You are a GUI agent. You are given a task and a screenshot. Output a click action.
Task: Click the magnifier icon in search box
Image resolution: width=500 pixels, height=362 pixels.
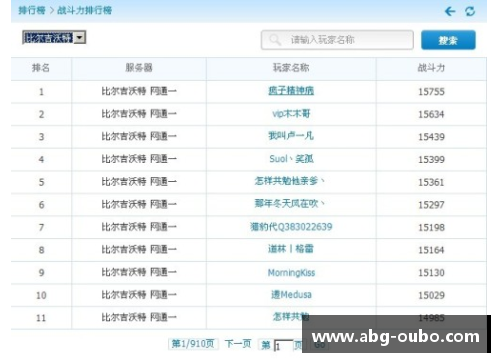point(275,40)
